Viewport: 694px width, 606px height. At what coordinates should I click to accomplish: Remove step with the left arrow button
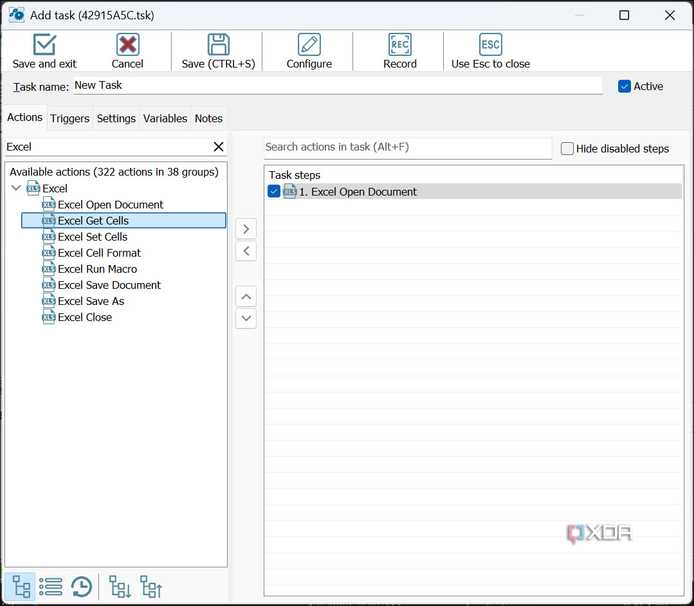(x=246, y=251)
